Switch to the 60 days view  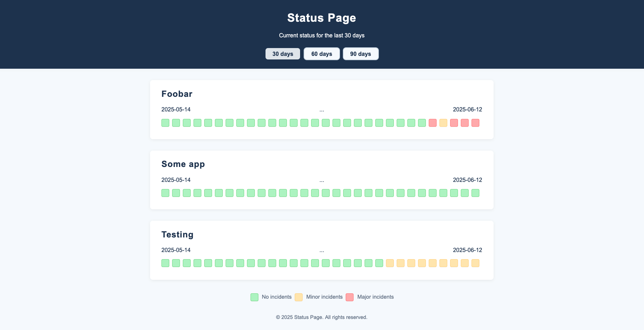[x=321, y=54]
